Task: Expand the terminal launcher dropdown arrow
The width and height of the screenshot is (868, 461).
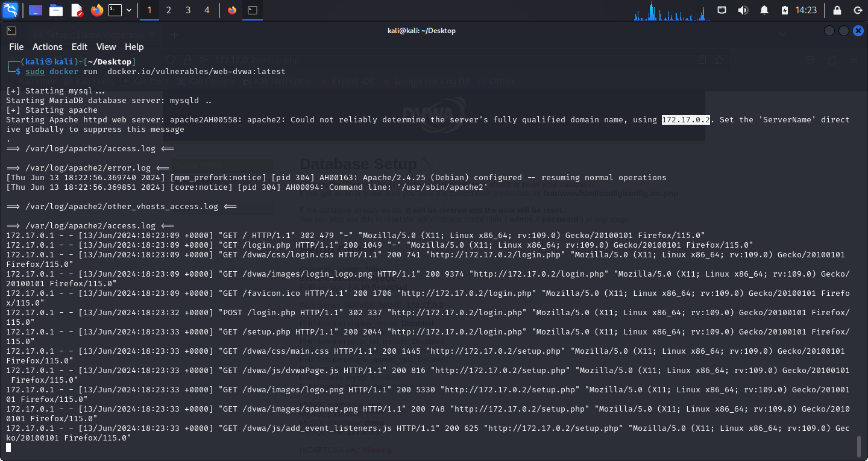Action: 129,10
